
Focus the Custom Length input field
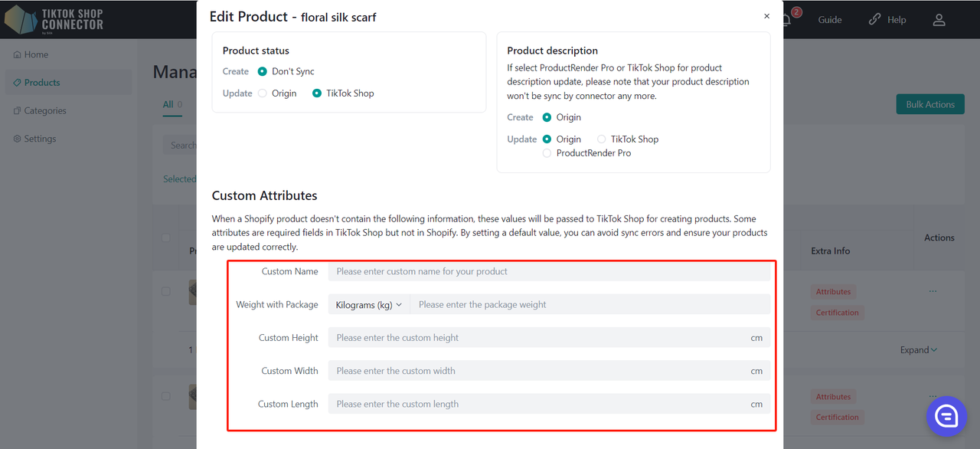(x=549, y=404)
